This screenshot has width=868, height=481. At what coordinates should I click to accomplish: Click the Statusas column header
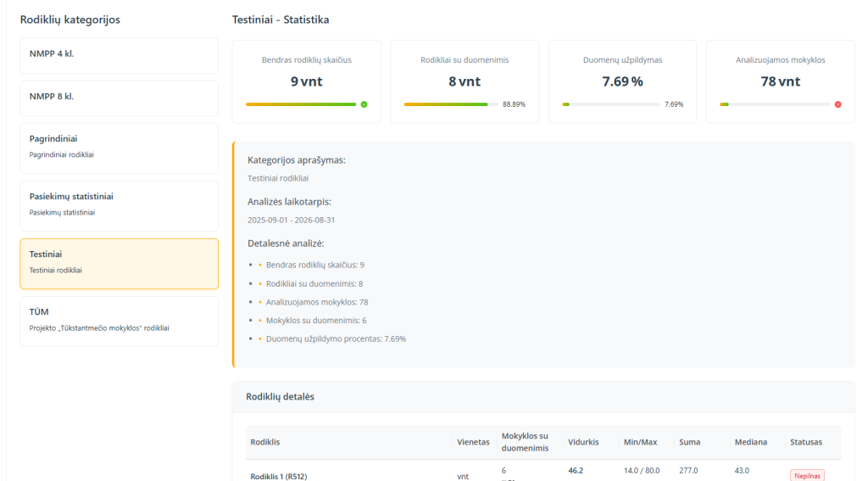pos(806,442)
